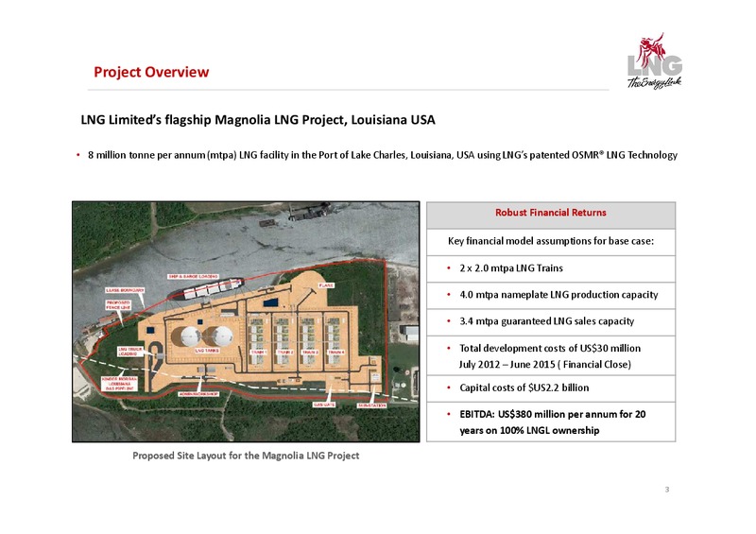The height and width of the screenshot is (534, 756).
Task: Click the "Train 2" map label
Action: pos(284,353)
